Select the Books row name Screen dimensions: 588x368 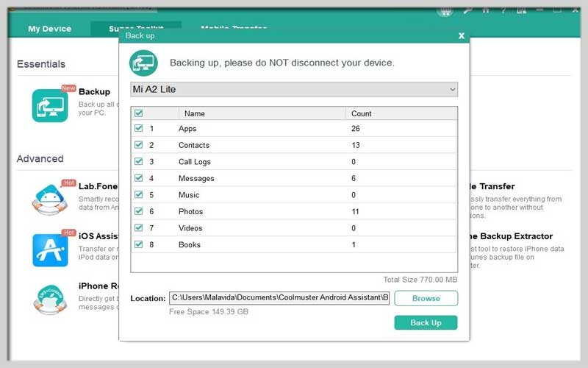click(190, 244)
